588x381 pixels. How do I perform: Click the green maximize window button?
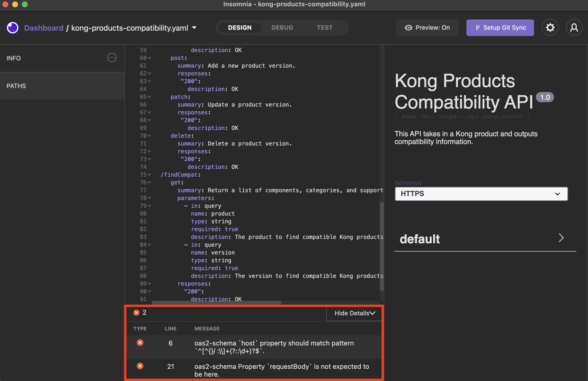pos(25,4)
